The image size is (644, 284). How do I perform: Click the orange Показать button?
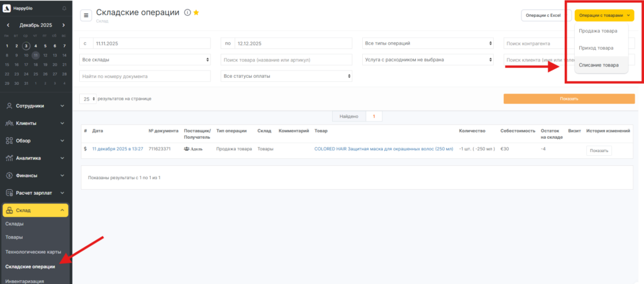pos(569,99)
